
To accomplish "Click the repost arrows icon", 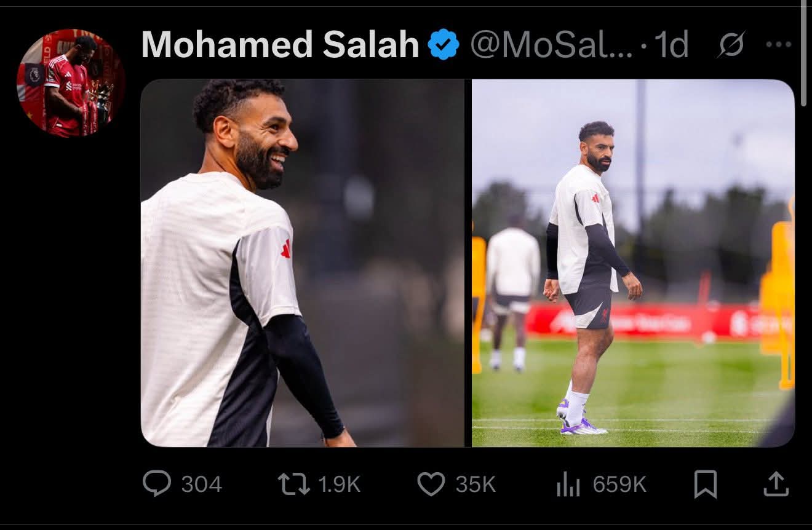I will (293, 484).
